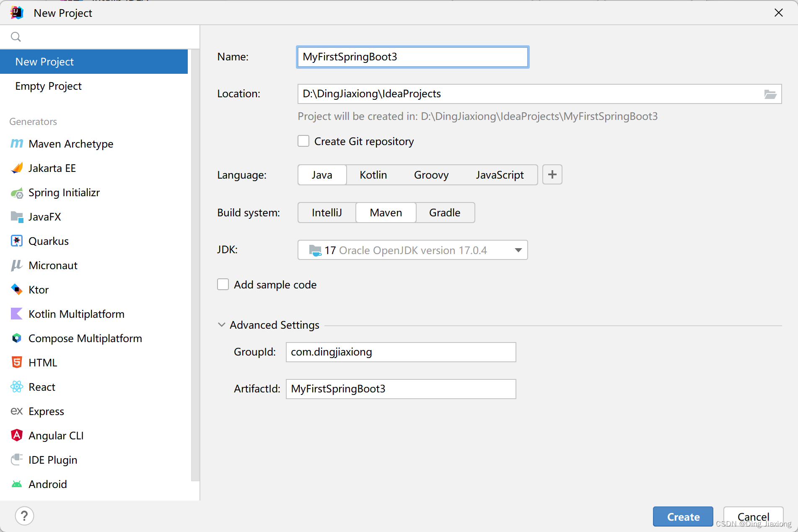Click the Ktor diamond icon
Viewport: 798px width, 532px height.
pyautogui.click(x=17, y=290)
